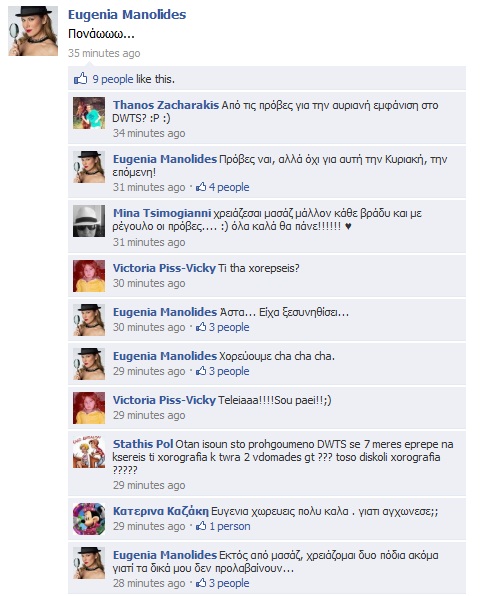Open the 35 minutes ago post timestamp
The width and height of the screenshot is (487, 596).
[104, 53]
